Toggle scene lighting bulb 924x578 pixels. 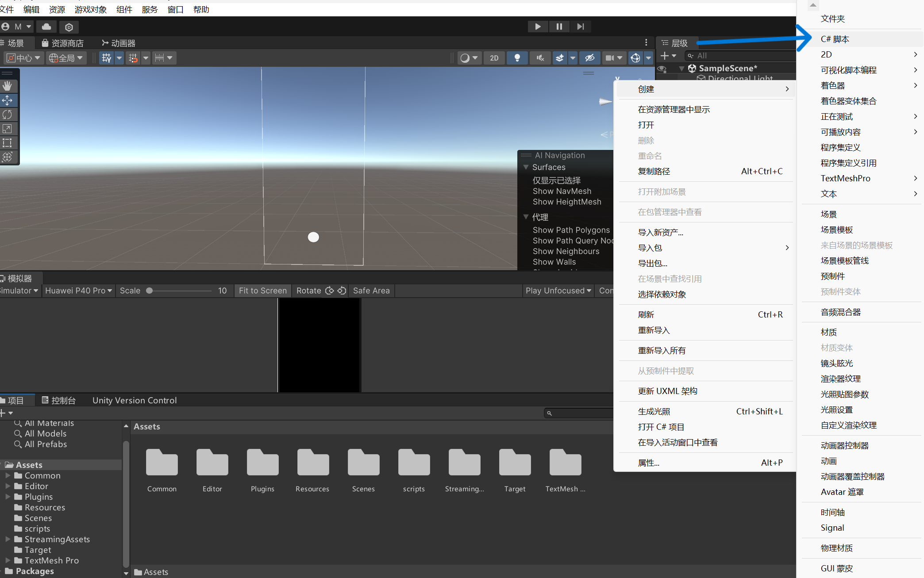517,58
